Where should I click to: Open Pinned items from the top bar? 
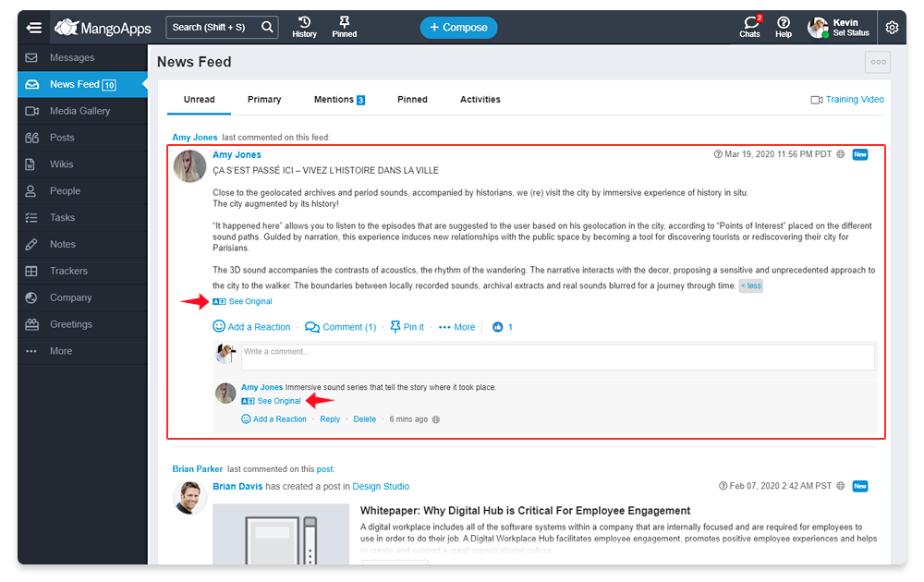[x=344, y=27]
